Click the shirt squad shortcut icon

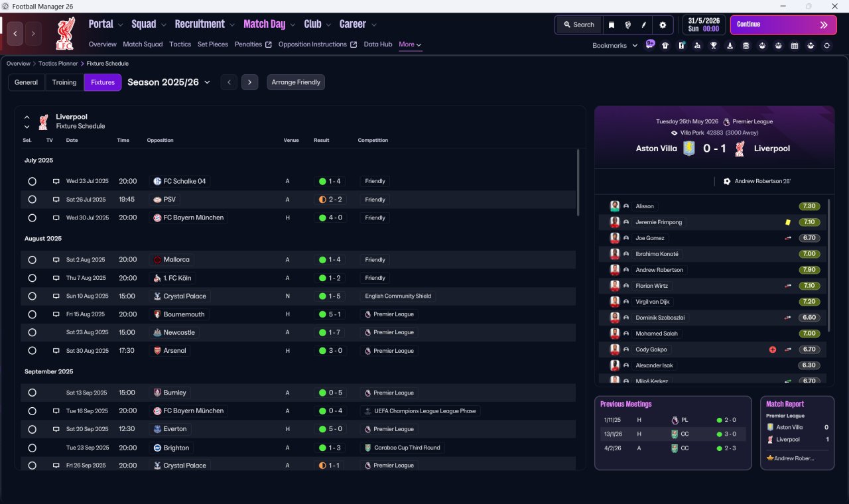[665, 46]
